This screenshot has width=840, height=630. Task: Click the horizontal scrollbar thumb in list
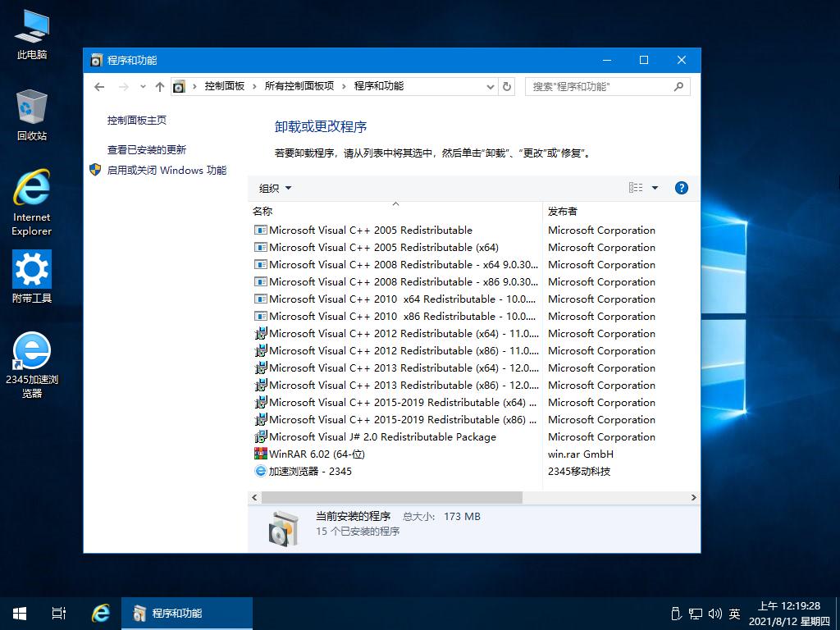point(391,498)
